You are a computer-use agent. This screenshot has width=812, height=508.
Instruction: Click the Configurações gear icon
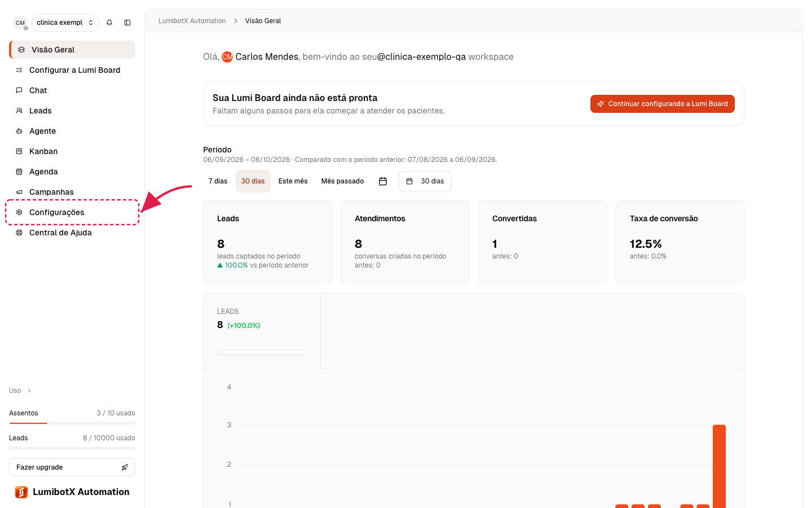tap(19, 212)
